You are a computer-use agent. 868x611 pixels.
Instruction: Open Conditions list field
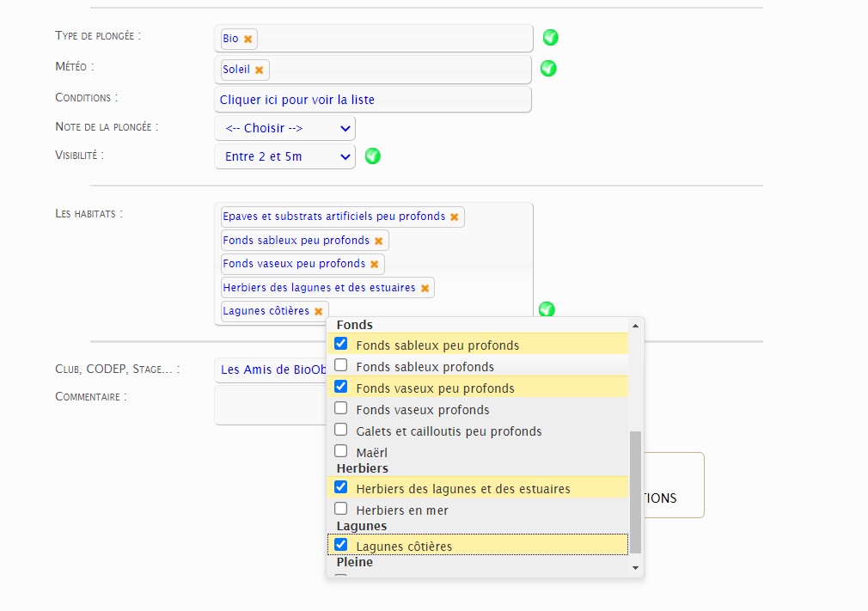click(x=373, y=100)
